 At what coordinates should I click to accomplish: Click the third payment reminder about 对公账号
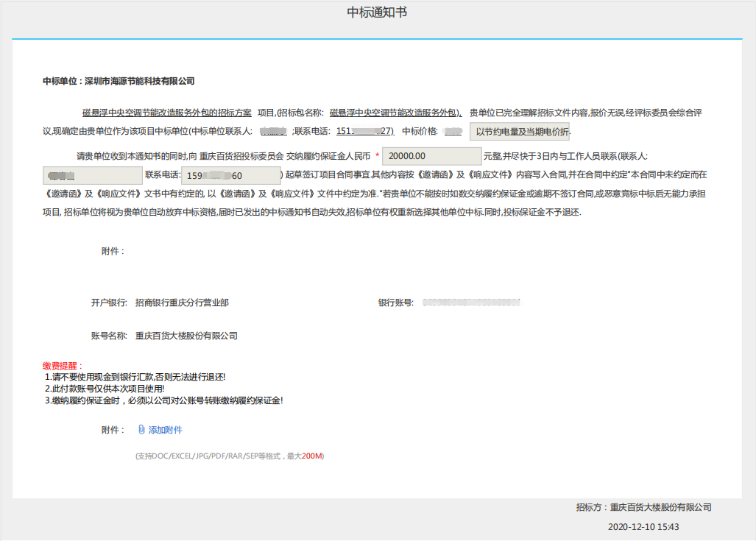click(163, 400)
